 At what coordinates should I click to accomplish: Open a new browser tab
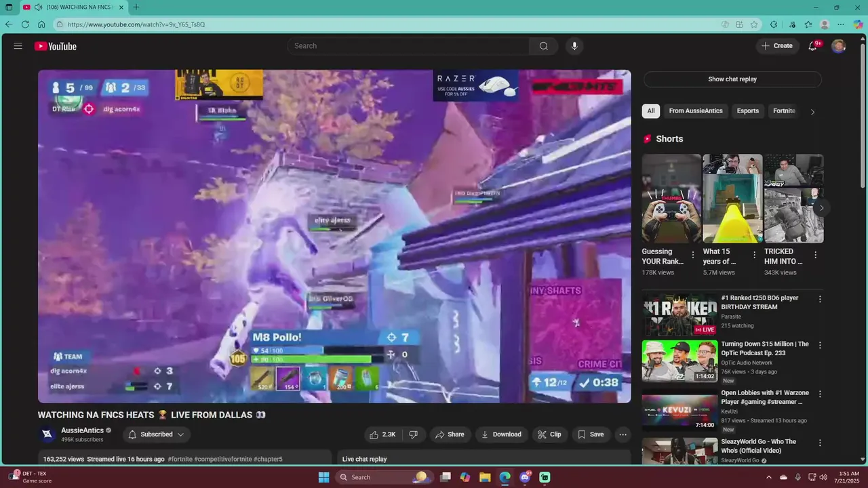[x=136, y=7]
